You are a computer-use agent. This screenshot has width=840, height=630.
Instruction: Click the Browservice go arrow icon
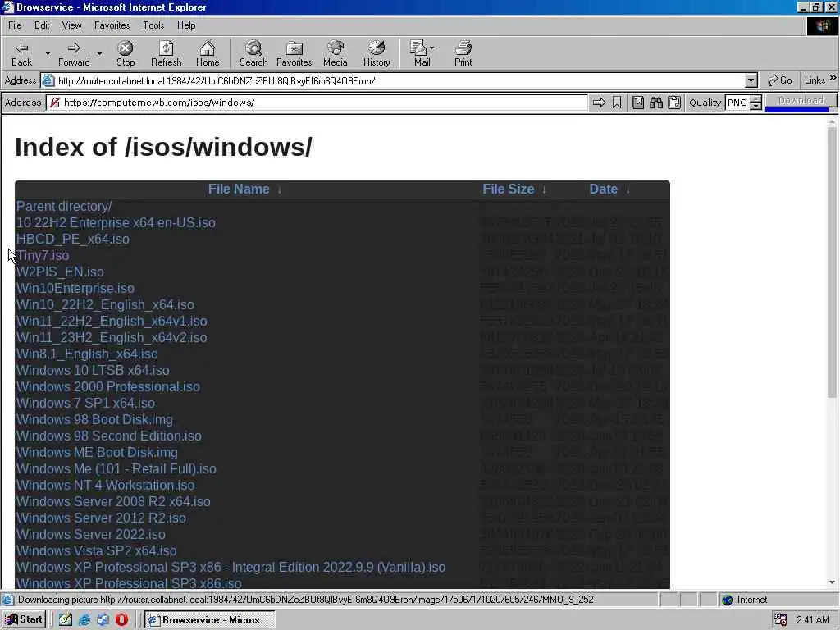tap(599, 103)
